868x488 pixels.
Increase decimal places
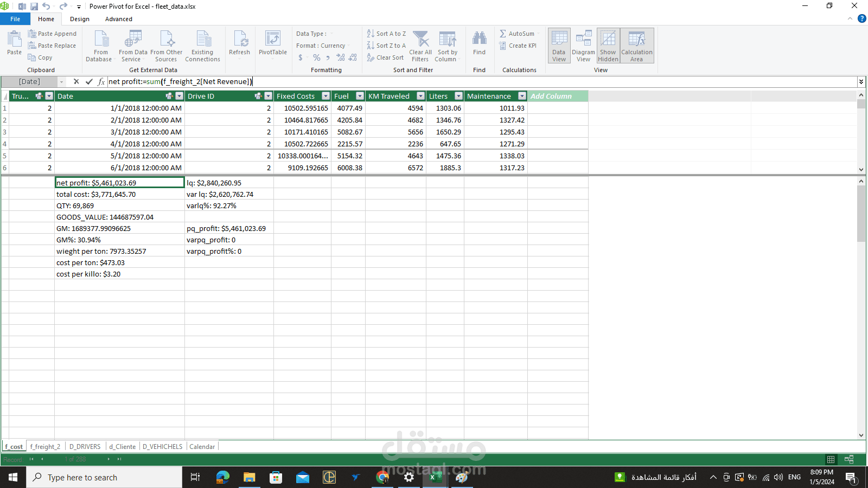tap(341, 57)
